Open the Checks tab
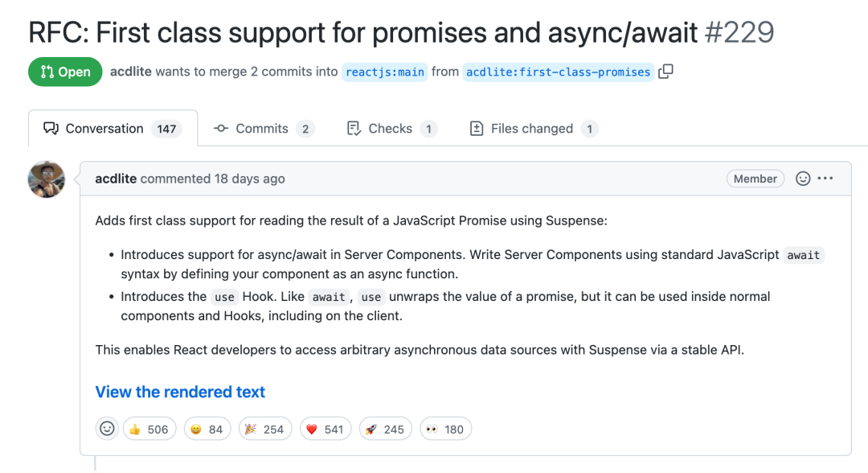Image resolution: width=868 pixels, height=473 pixels. pos(392,129)
